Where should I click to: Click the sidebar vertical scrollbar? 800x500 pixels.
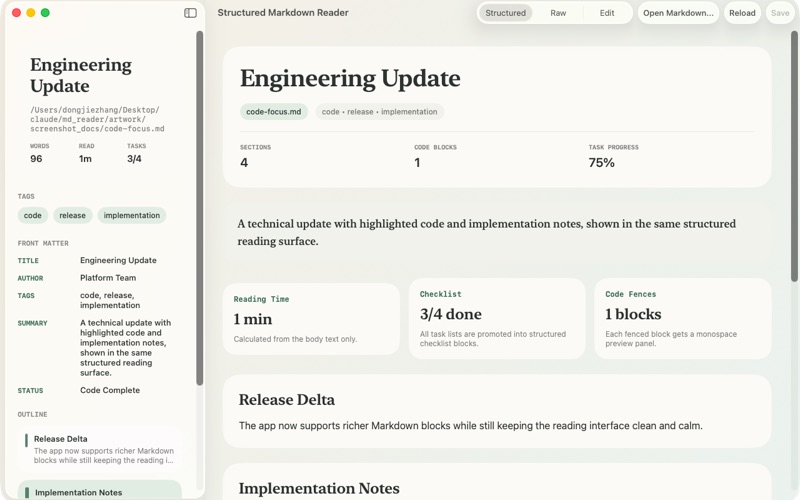[x=199, y=208]
